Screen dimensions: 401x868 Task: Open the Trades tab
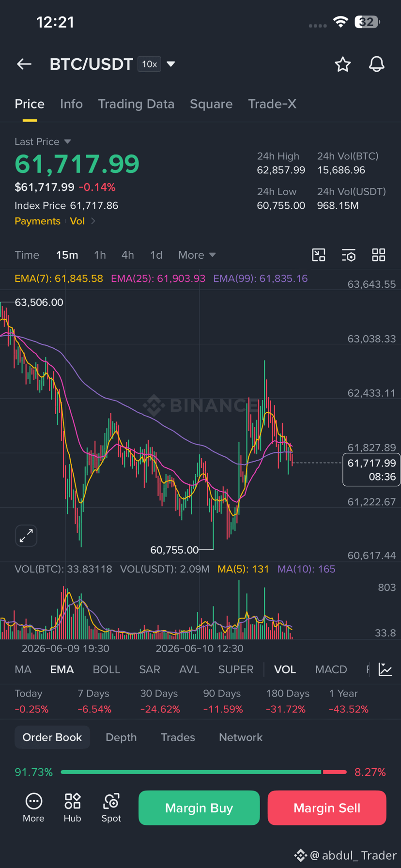tap(178, 737)
